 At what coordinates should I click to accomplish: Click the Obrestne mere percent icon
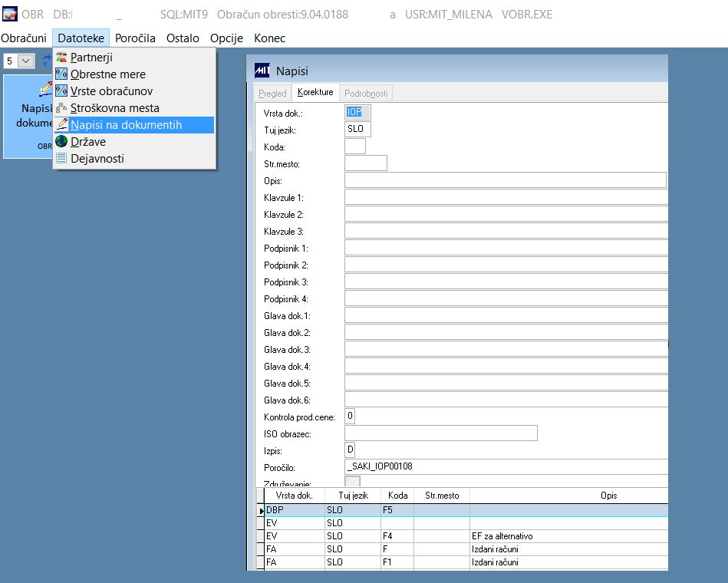(x=61, y=74)
